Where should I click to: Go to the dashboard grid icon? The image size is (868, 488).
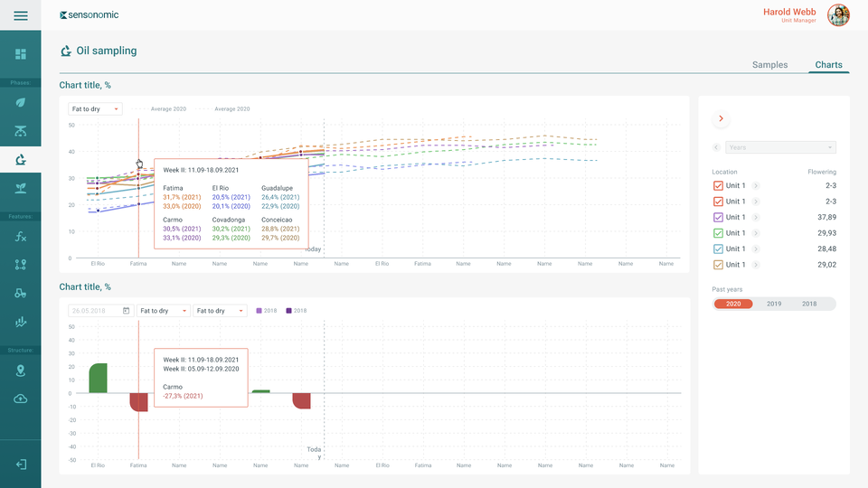(20, 54)
